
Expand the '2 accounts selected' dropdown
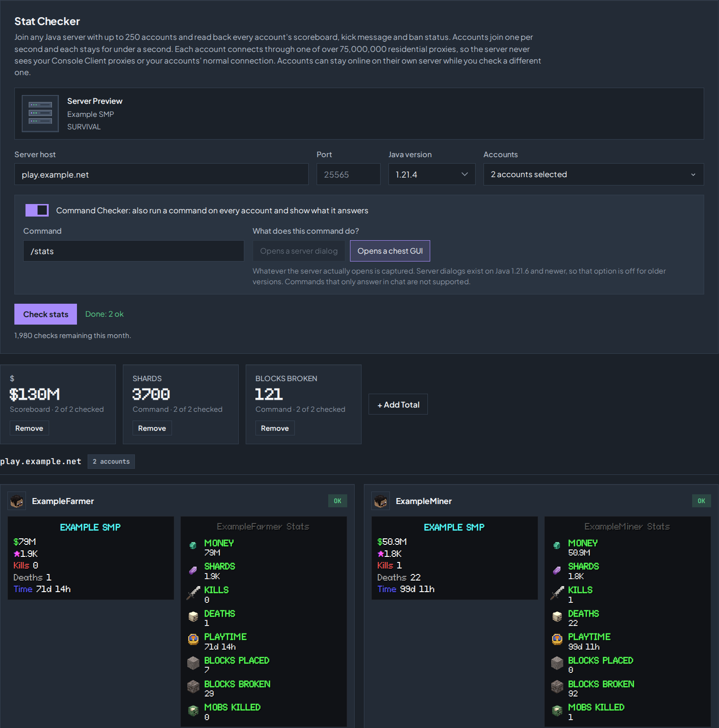[593, 174]
